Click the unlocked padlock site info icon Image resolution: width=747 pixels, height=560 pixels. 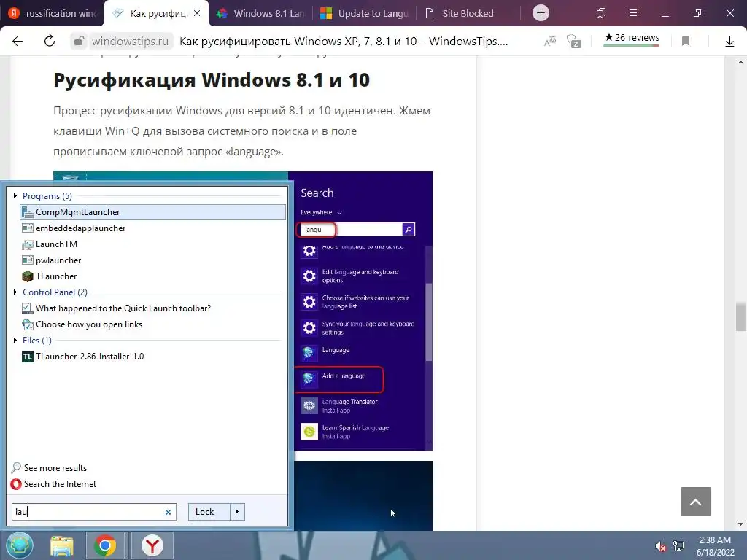click(x=79, y=42)
